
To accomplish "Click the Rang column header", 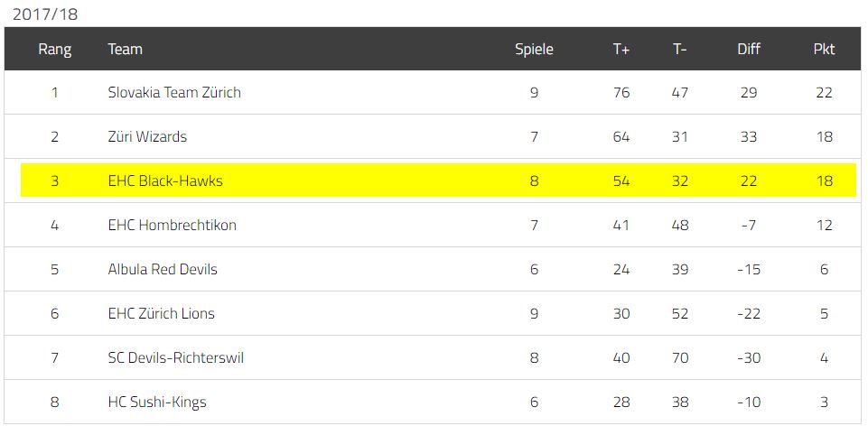I will (x=54, y=50).
